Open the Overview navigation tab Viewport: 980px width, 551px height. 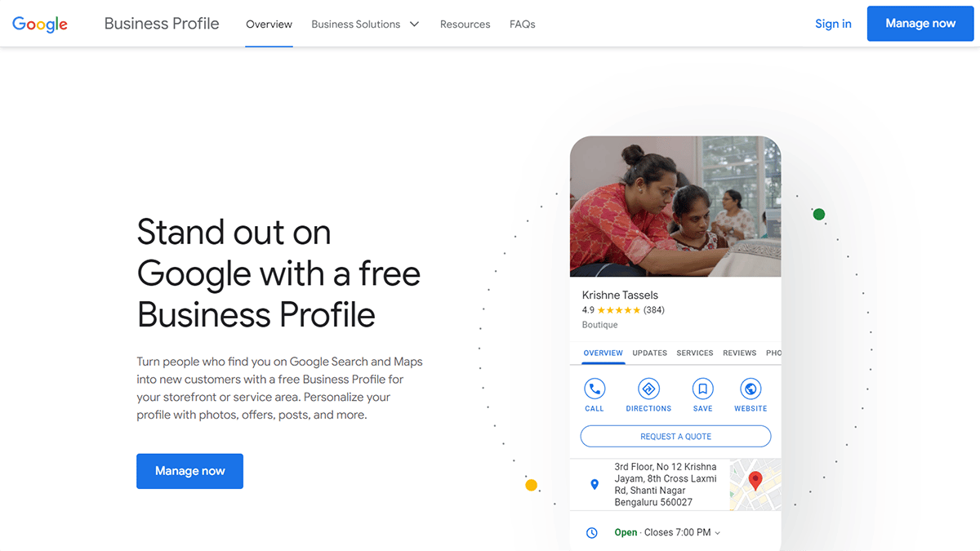[269, 24]
